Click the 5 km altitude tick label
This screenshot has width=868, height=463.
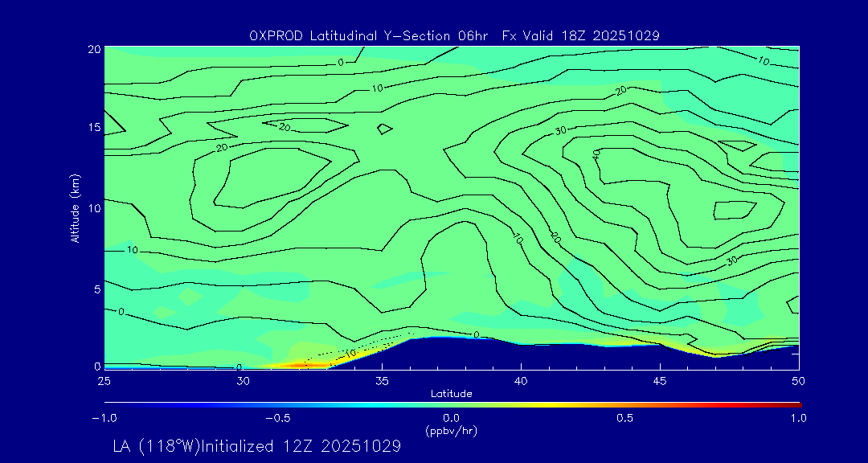click(x=96, y=287)
